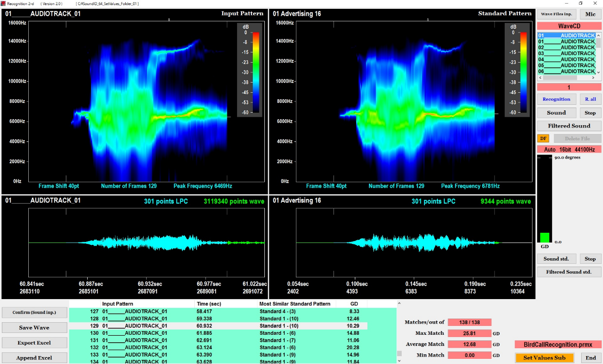Export results using Export Excel
This screenshot has height=364, width=603.
(34, 343)
